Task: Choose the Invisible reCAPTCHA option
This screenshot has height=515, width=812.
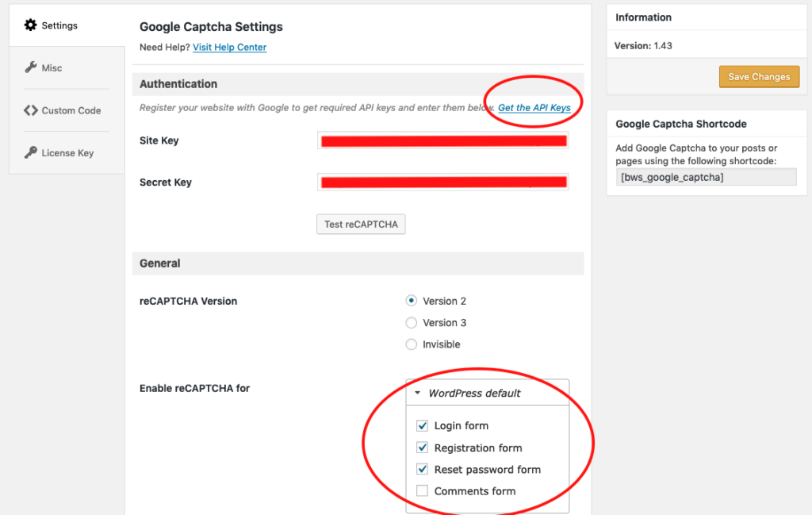Action: (x=411, y=344)
